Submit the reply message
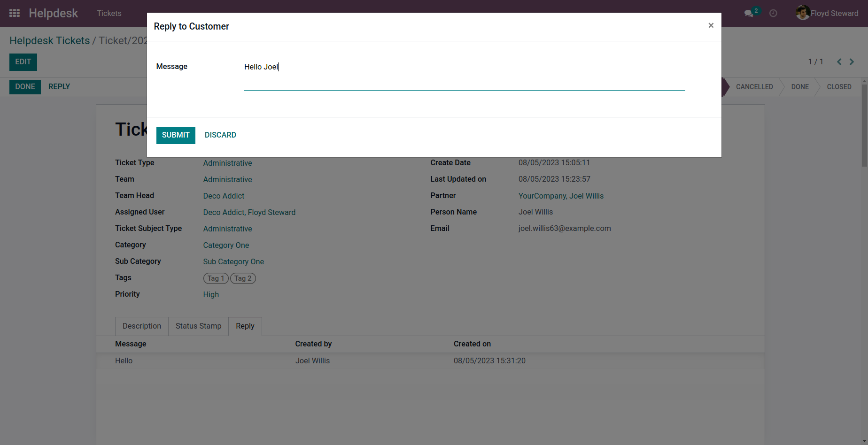The image size is (868, 445). click(176, 135)
